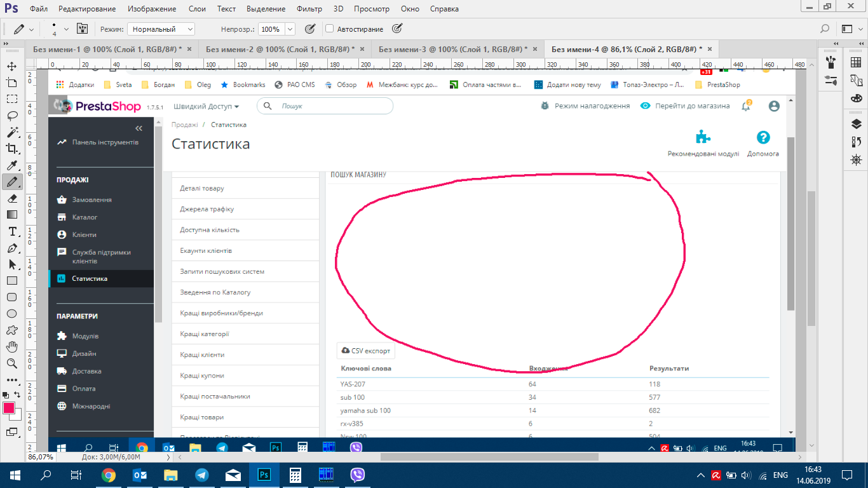Open the workspace switcher dropdown
The width and height of the screenshot is (868, 488).
tap(852, 29)
